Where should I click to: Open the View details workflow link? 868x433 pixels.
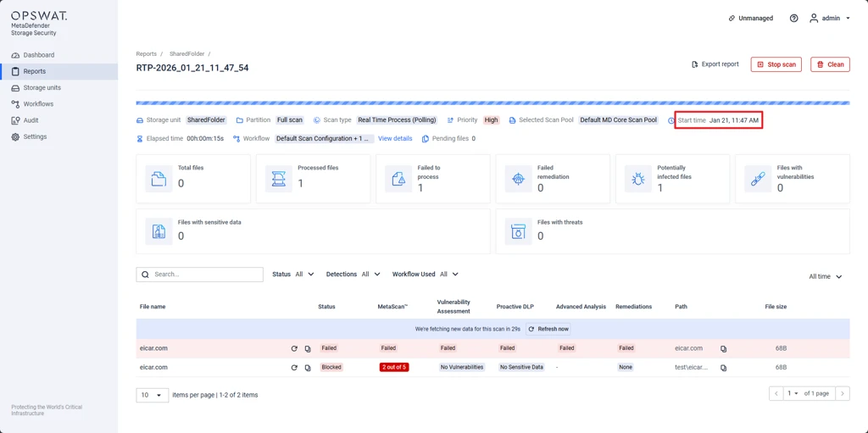[x=395, y=138]
